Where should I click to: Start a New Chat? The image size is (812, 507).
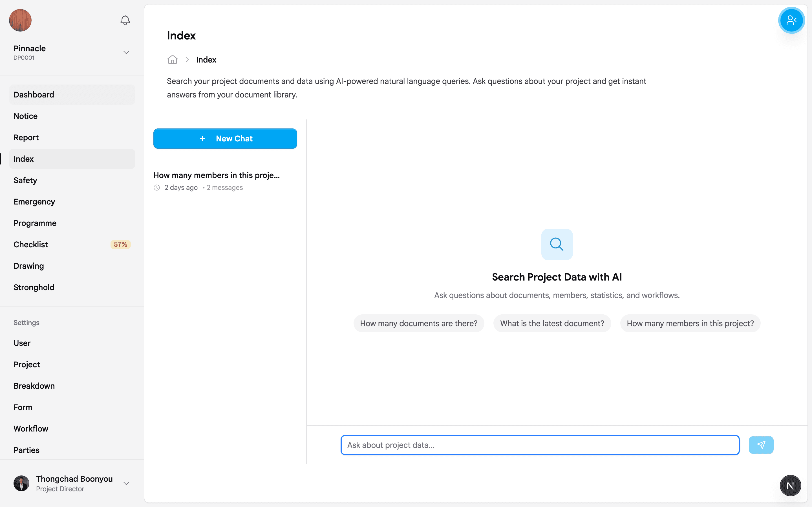click(225, 139)
